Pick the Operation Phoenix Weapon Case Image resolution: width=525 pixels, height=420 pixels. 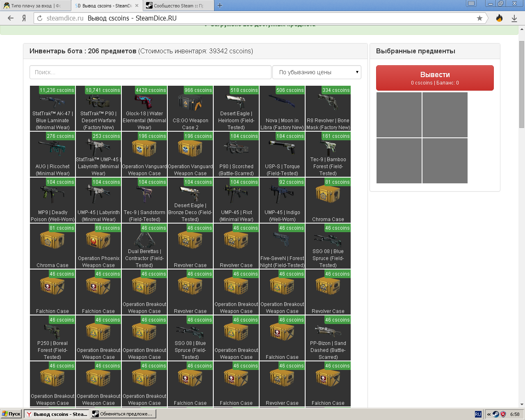click(98, 246)
